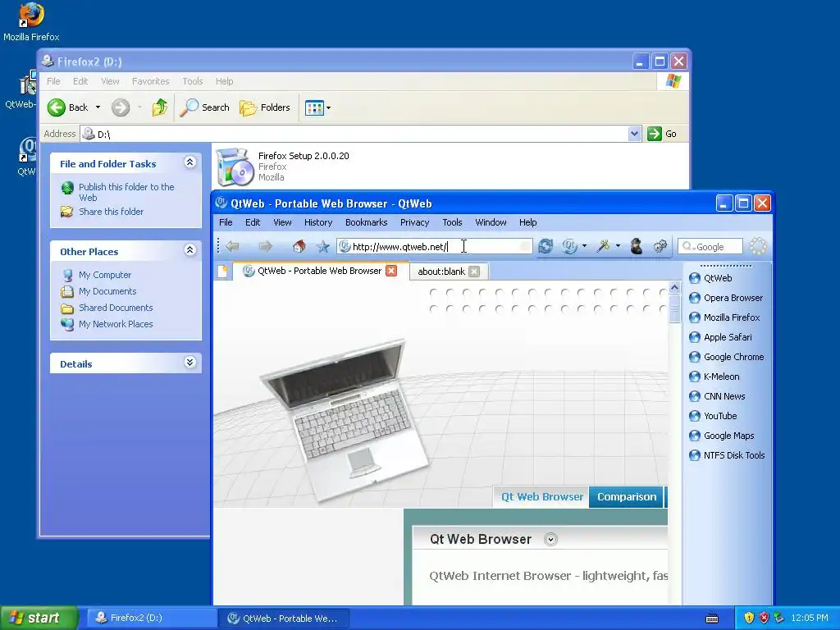Image resolution: width=840 pixels, height=630 pixels.
Task: Open My Network Places link
Action: pyautogui.click(x=116, y=324)
